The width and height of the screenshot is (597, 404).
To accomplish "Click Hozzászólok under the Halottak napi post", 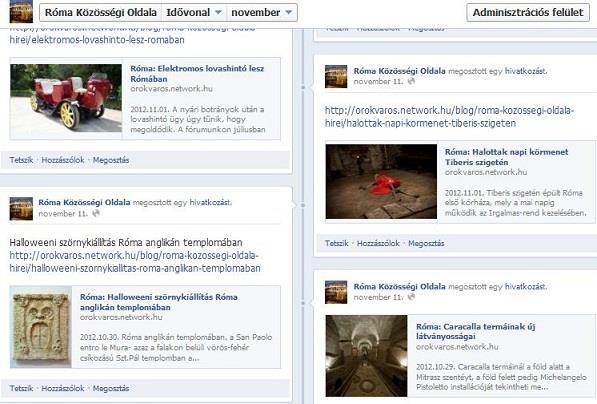I will (378, 243).
